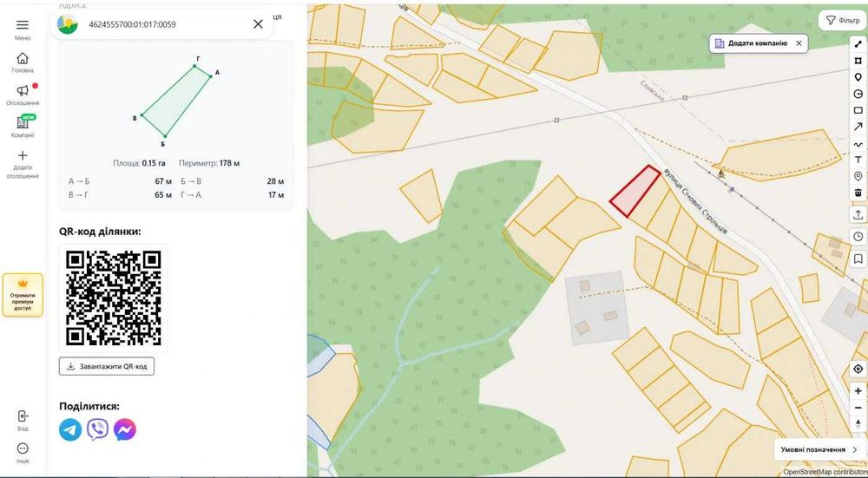The height and width of the screenshot is (478, 868).
Task: Select the measure line tool
Action: click(858, 44)
